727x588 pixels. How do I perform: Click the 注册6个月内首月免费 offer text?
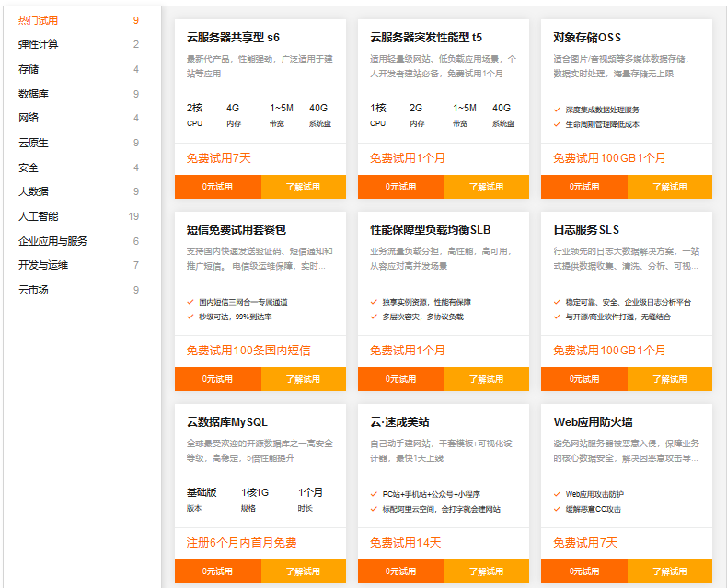pos(241,543)
